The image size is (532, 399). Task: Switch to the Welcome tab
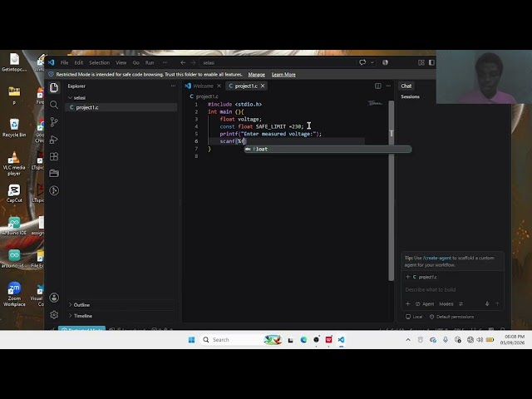tap(203, 86)
